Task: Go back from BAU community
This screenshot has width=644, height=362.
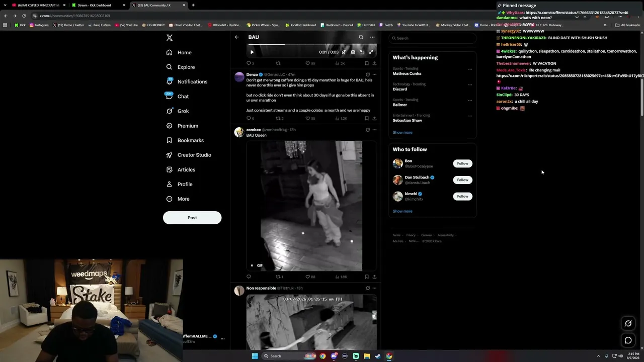Action: click(x=237, y=37)
